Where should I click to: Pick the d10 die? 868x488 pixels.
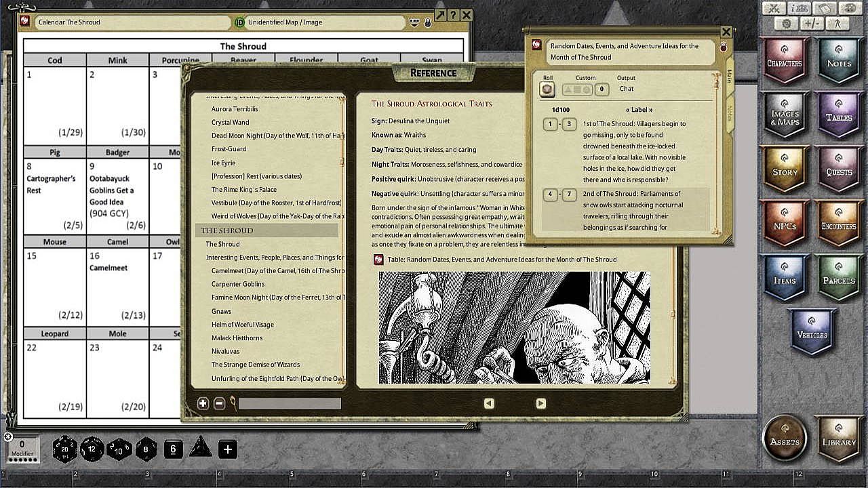pyautogui.click(x=119, y=449)
